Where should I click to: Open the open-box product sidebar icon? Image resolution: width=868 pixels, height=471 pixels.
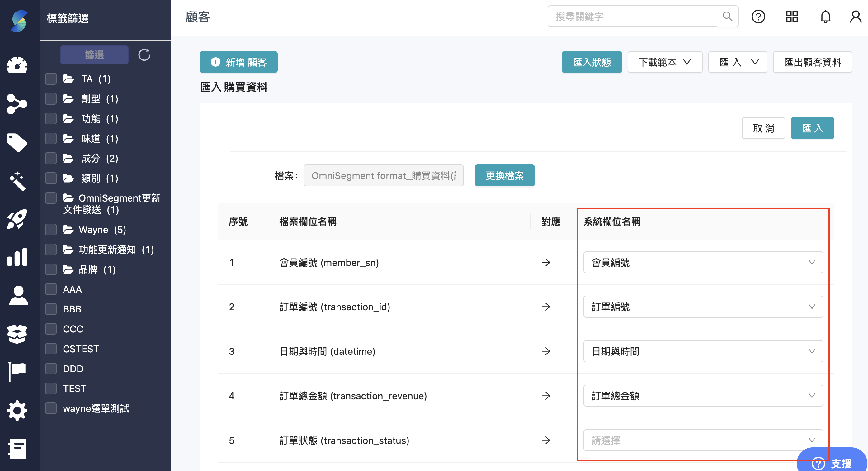17,334
